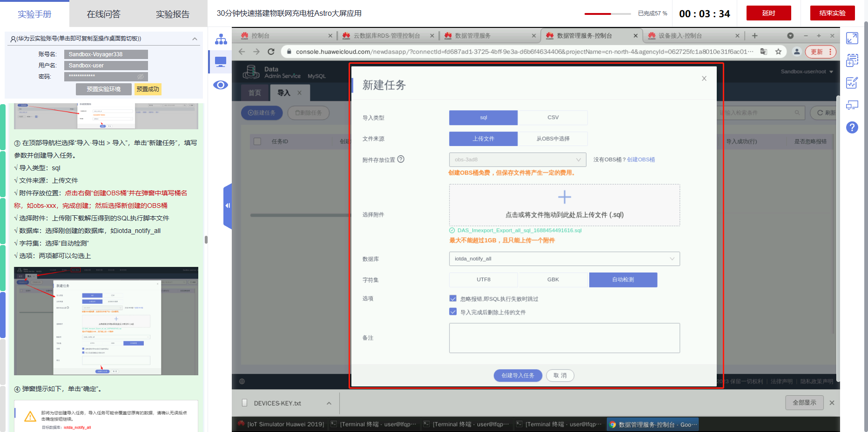Toggle the eye preview icon in lab sidebar
Screen dimensions: 868x432
click(221, 85)
